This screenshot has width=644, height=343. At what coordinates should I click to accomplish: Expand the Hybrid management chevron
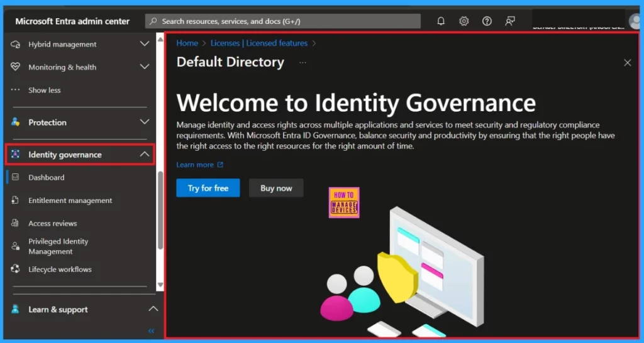click(x=145, y=43)
